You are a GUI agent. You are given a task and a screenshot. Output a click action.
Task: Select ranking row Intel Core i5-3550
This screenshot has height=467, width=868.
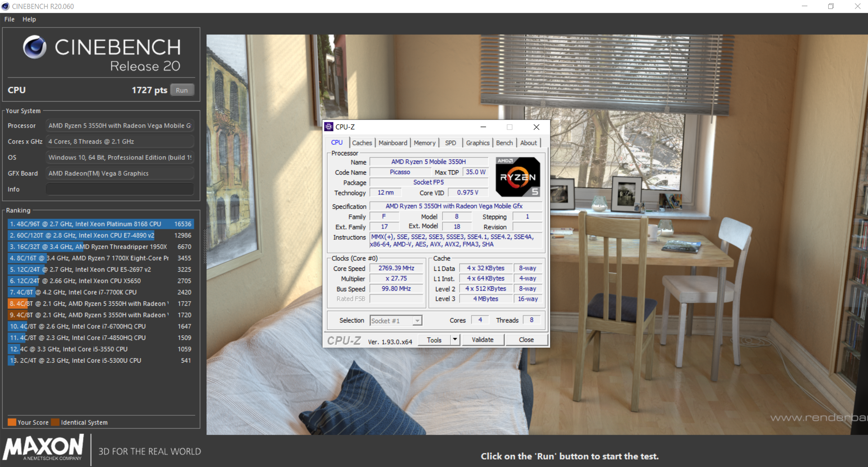coord(101,349)
